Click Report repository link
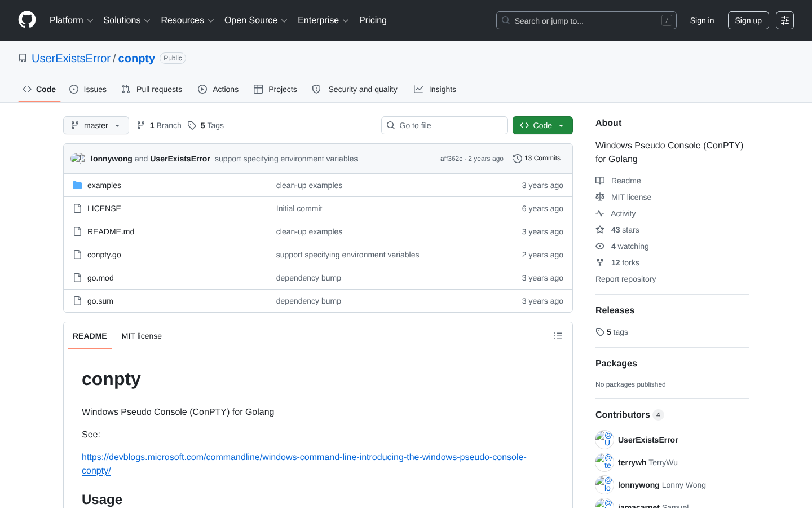Image resolution: width=812 pixels, height=508 pixels. coord(625,279)
